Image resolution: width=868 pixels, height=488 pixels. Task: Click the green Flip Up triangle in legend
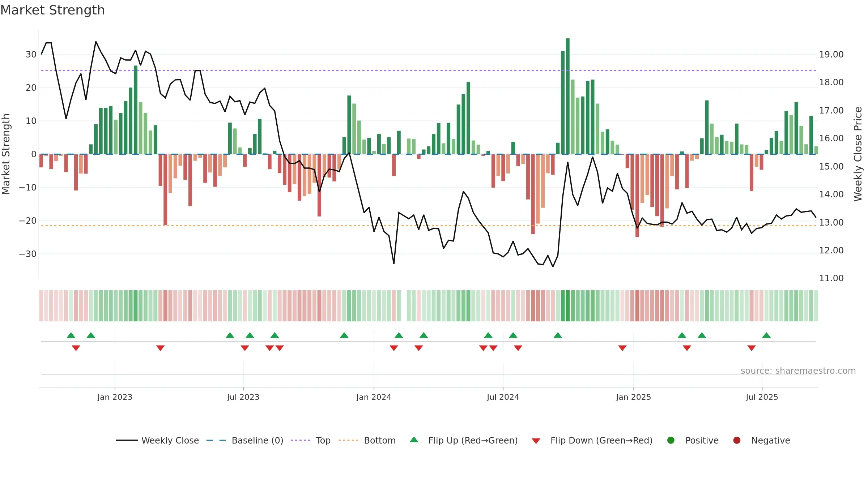coord(414,440)
